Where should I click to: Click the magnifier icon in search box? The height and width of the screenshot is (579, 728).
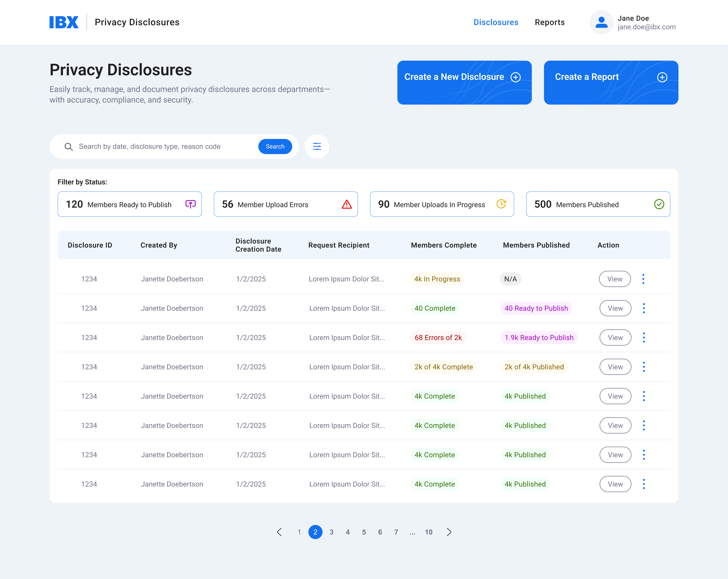69,147
